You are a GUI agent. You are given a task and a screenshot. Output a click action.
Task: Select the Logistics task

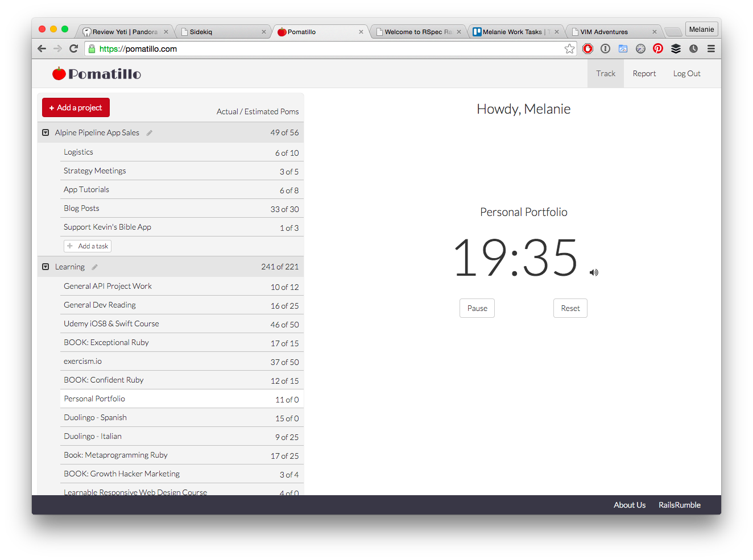tap(181, 152)
